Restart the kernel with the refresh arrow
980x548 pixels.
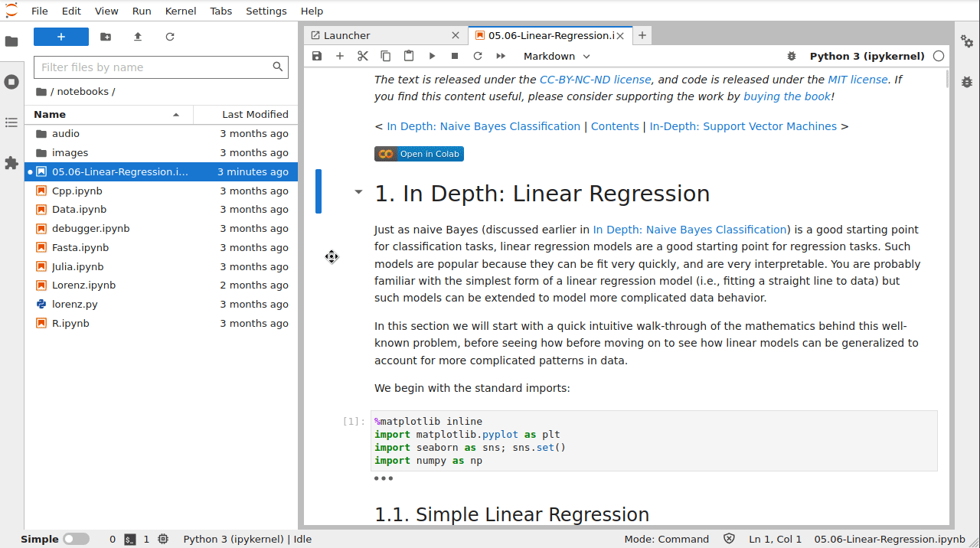click(478, 56)
